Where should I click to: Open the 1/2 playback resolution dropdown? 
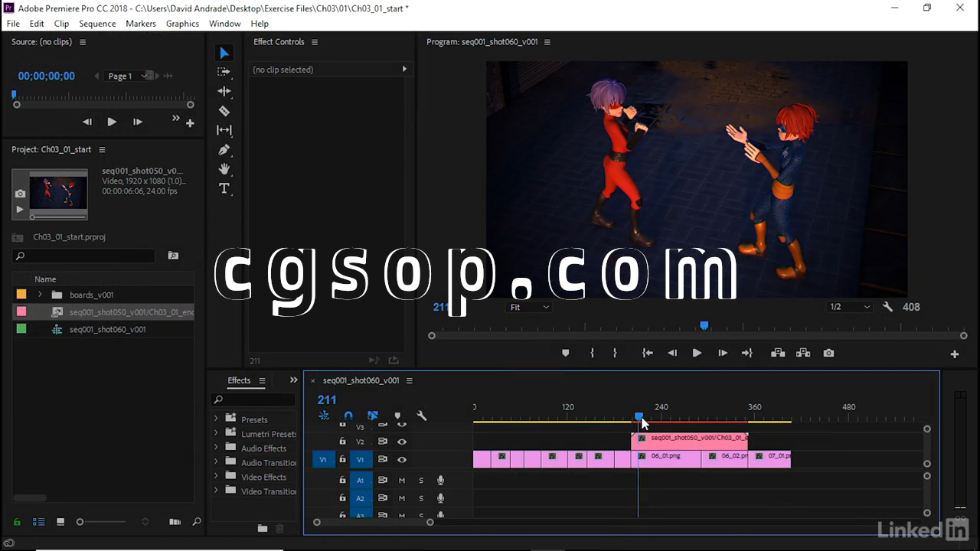[x=850, y=307]
